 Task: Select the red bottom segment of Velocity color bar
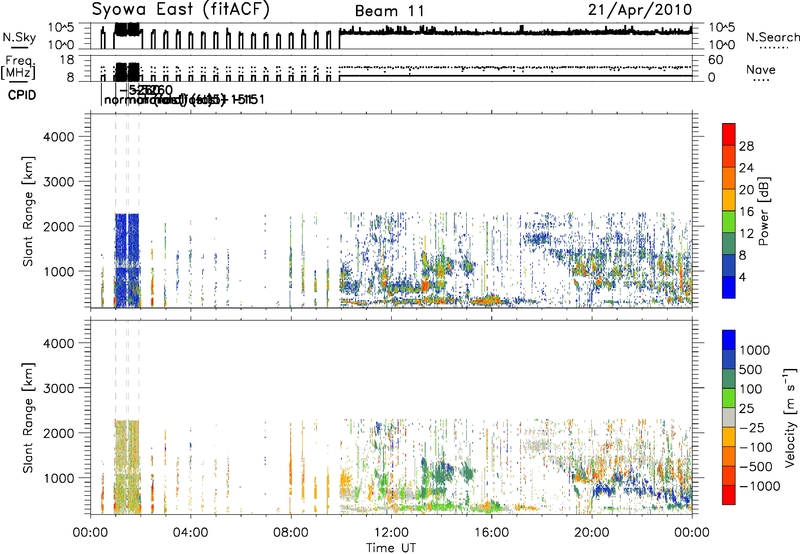[x=729, y=495]
